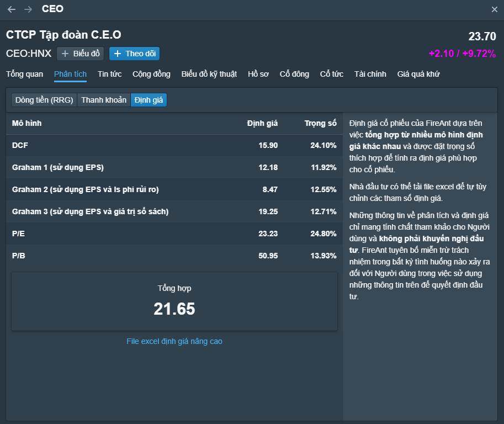
Task: Open the Tin tức tab
Action: click(x=109, y=74)
